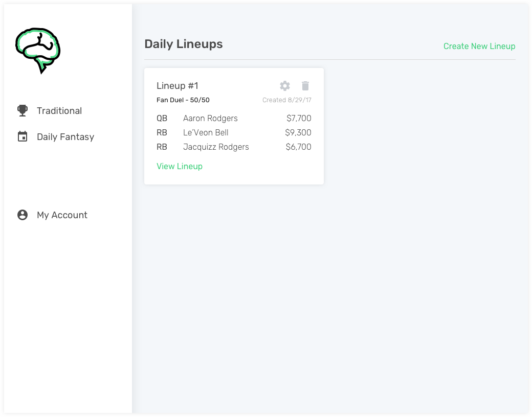
Task: Open the View Lineup link
Action: (180, 166)
